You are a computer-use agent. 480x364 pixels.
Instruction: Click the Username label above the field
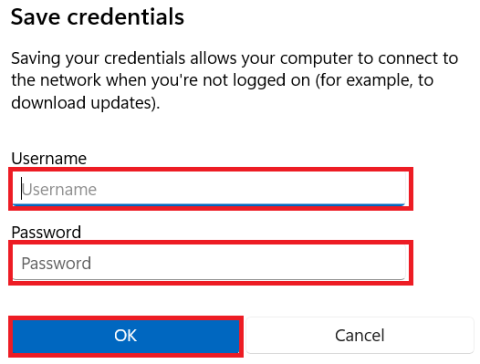coord(49,158)
